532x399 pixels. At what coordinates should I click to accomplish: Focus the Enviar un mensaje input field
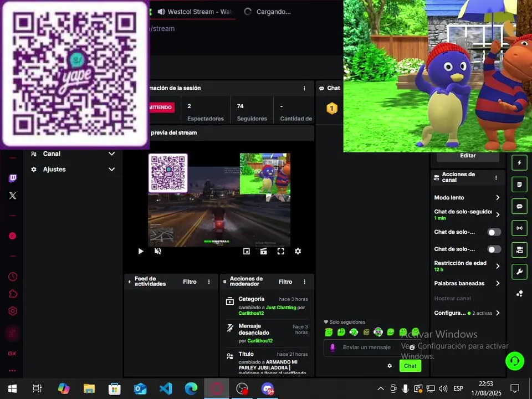[372, 347]
